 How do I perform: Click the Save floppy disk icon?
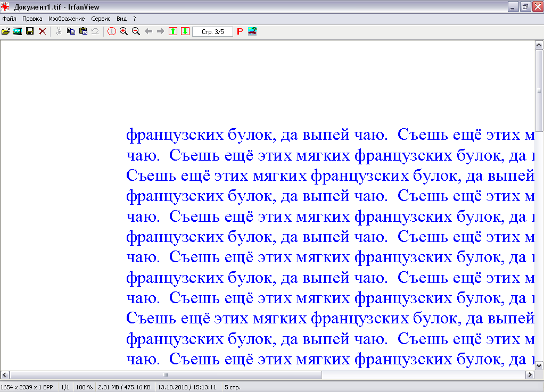[x=30, y=32]
